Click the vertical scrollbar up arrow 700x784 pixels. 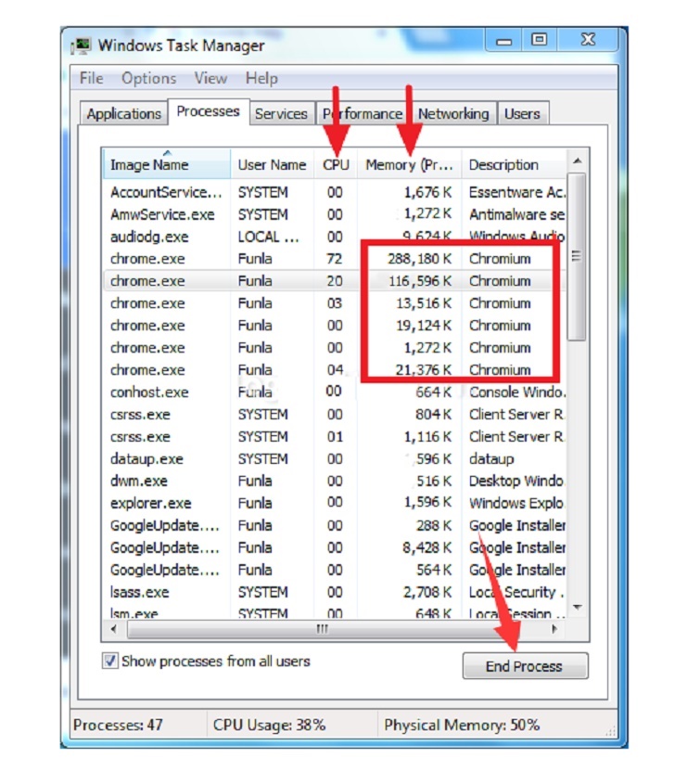click(577, 161)
